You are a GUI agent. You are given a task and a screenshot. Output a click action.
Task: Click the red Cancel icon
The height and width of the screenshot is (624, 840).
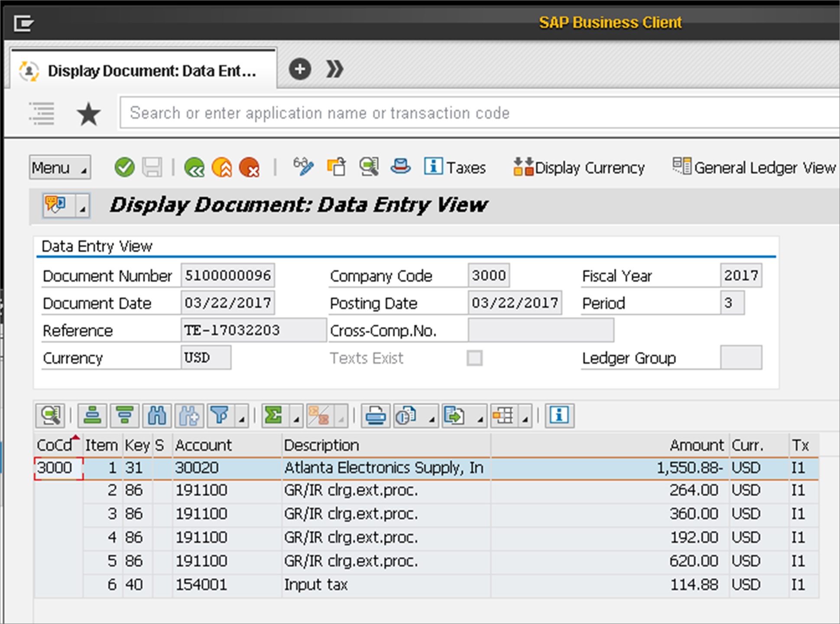click(250, 167)
